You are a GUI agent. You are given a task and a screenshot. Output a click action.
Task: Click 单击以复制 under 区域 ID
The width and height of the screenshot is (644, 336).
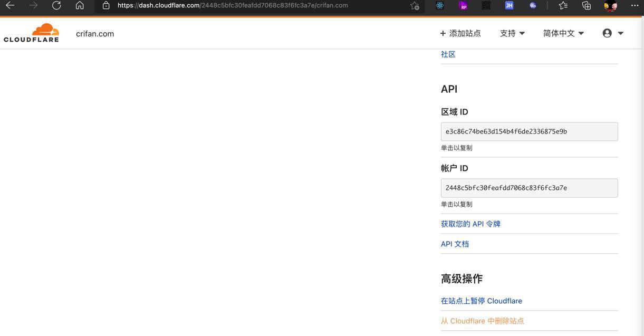457,148
